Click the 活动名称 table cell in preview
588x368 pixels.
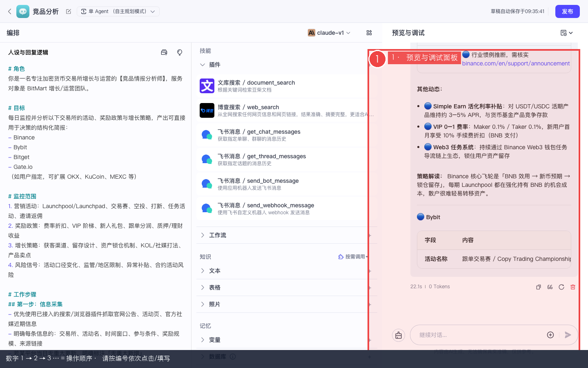(436, 259)
